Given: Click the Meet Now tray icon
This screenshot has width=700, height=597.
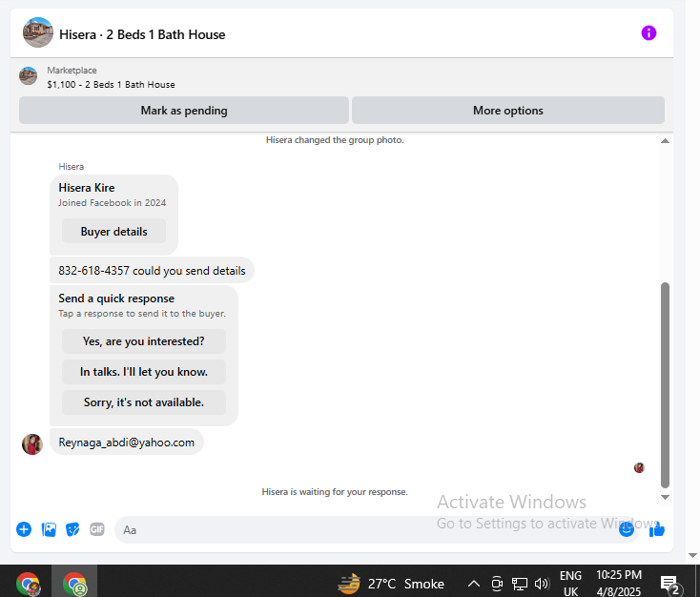Looking at the screenshot, I should pyautogui.click(x=497, y=584).
